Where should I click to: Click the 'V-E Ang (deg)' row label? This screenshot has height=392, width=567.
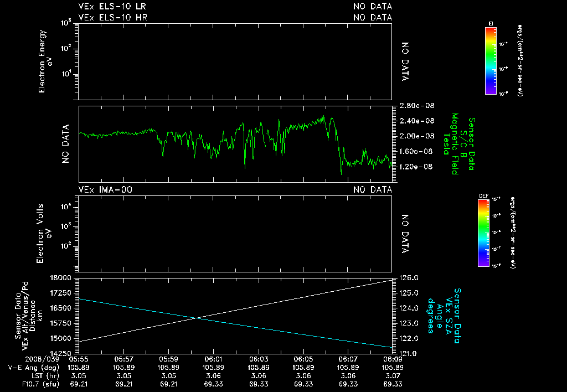pos(34,368)
